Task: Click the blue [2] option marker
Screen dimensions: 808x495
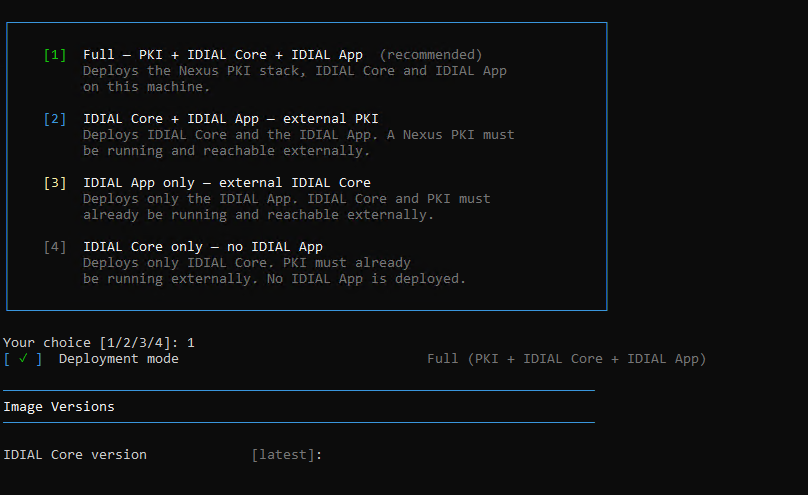Action: (55, 119)
